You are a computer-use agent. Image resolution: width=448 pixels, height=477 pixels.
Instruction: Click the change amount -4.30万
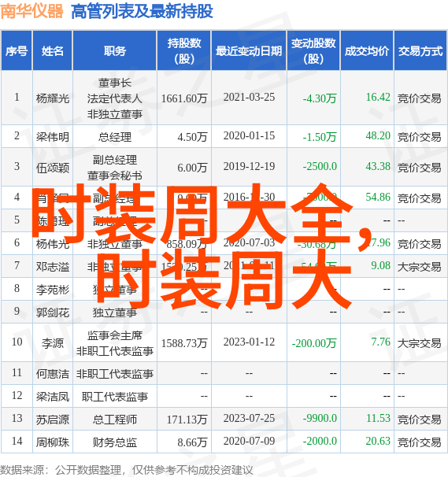pyautogui.click(x=320, y=98)
